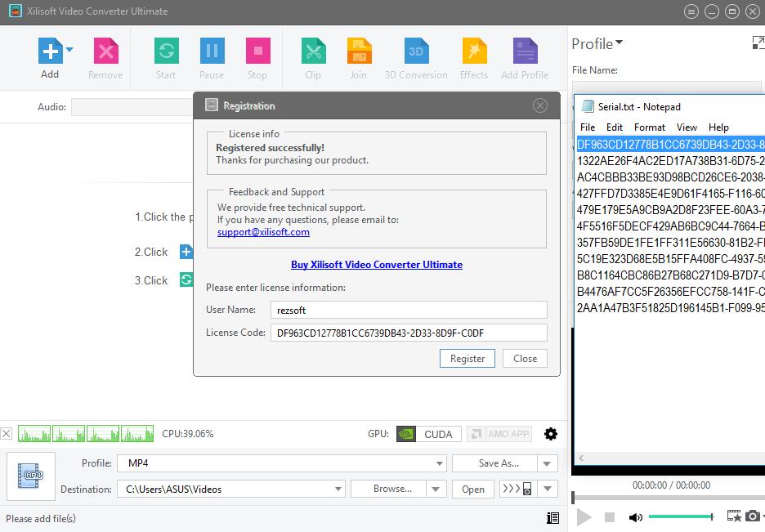Screen dimensions: 765x532
Task: Open the device transfer dropdown arrow
Action: 548,489
